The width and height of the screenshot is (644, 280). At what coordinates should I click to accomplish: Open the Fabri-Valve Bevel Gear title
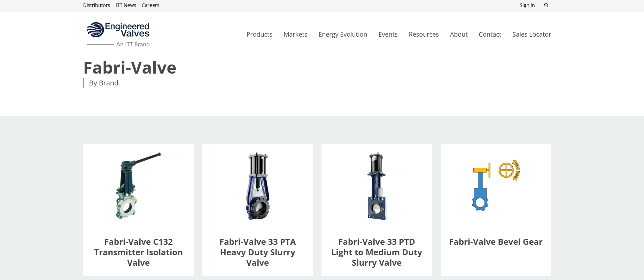point(496,242)
